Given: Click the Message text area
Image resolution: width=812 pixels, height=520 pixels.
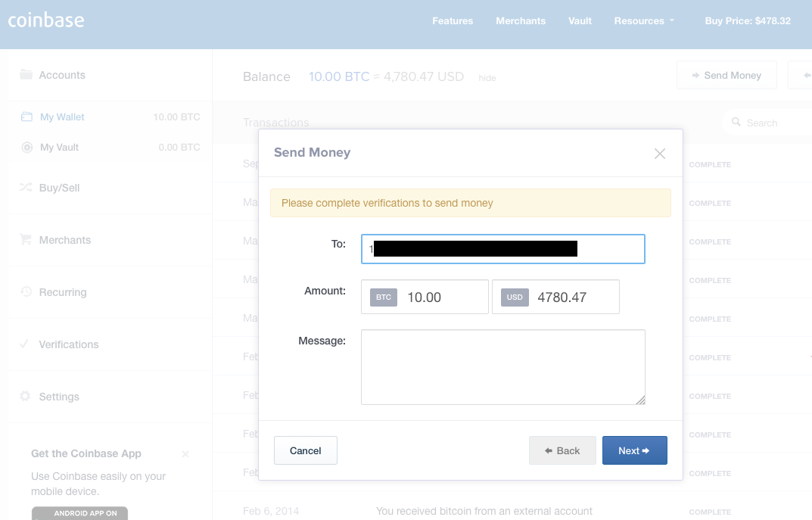Looking at the screenshot, I should (502, 367).
